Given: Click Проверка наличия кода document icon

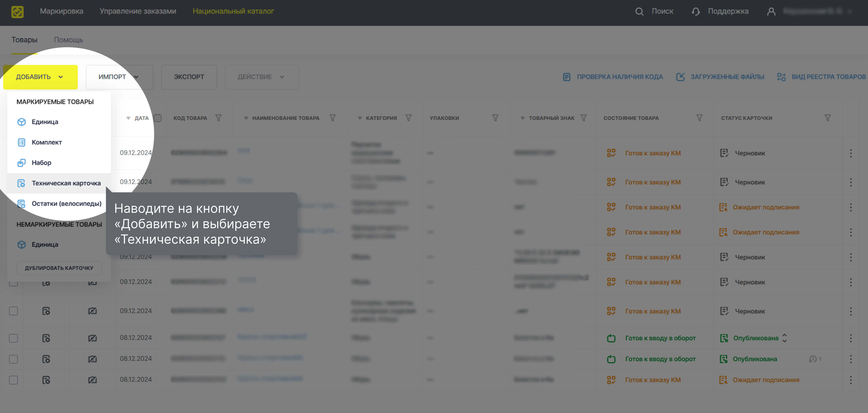Looking at the screenshot, I should tap(566, 77).
